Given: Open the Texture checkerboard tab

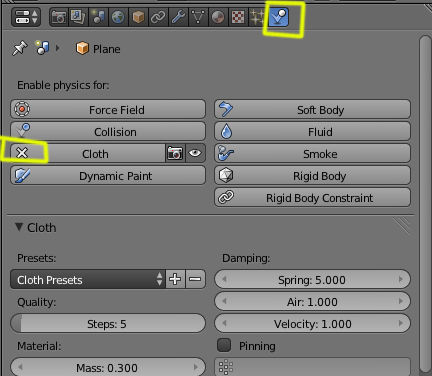Looking at the screenshot, I should [238, 17].
